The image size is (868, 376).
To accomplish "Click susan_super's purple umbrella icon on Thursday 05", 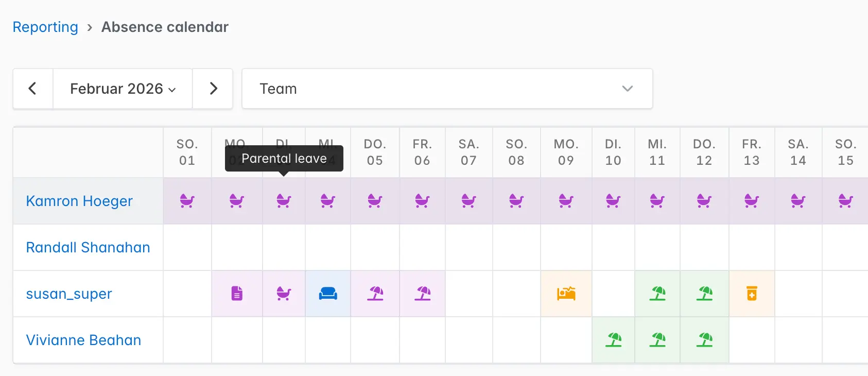I will pos(375,294).
